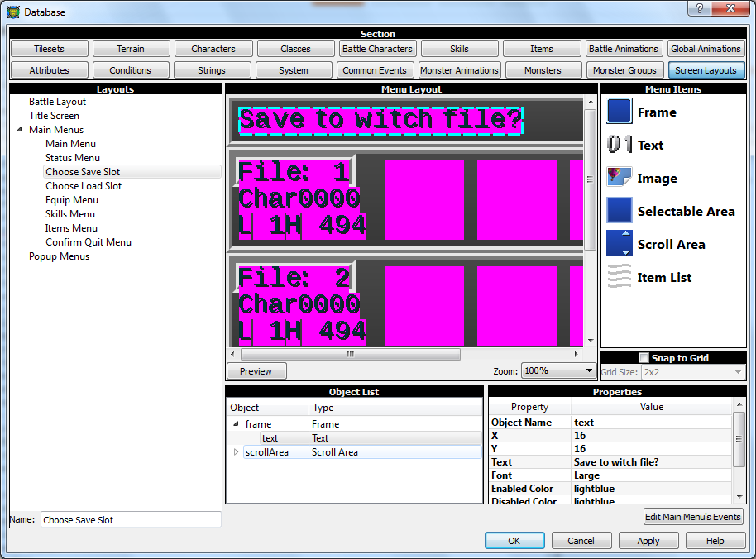The width and height of the screenshot is (756, 559).
Task: Select the Text menu item tool
Action: (650, 145)
